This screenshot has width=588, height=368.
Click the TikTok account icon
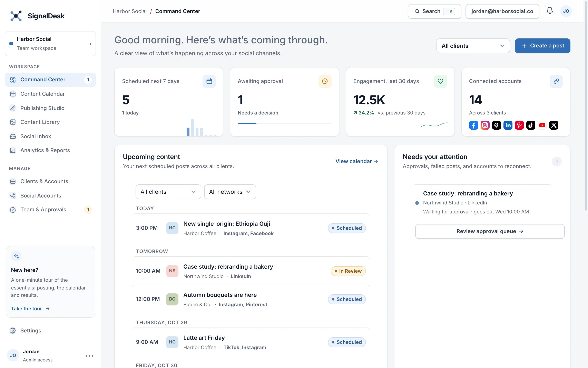pyautogui.click(x=531, y=125)
